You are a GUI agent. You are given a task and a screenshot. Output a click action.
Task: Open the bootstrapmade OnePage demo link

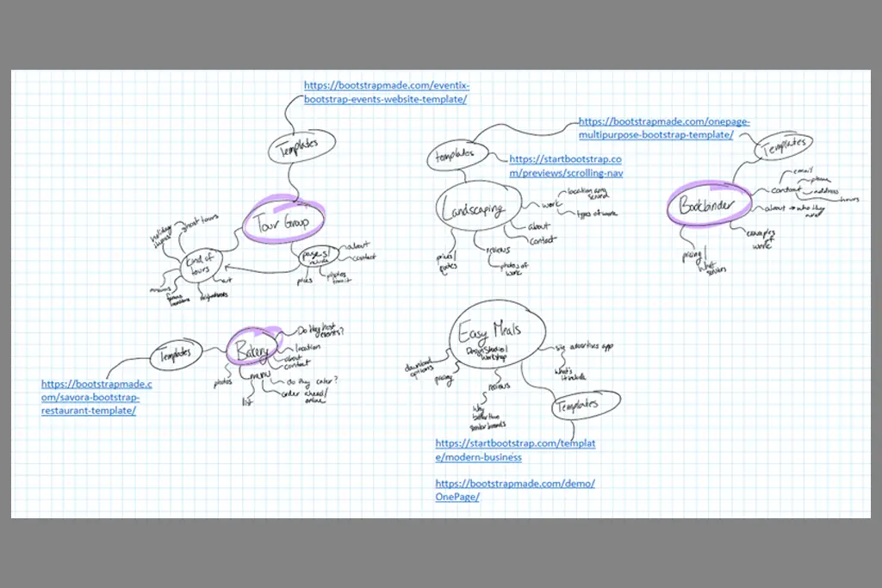click(x=514, y=490)
